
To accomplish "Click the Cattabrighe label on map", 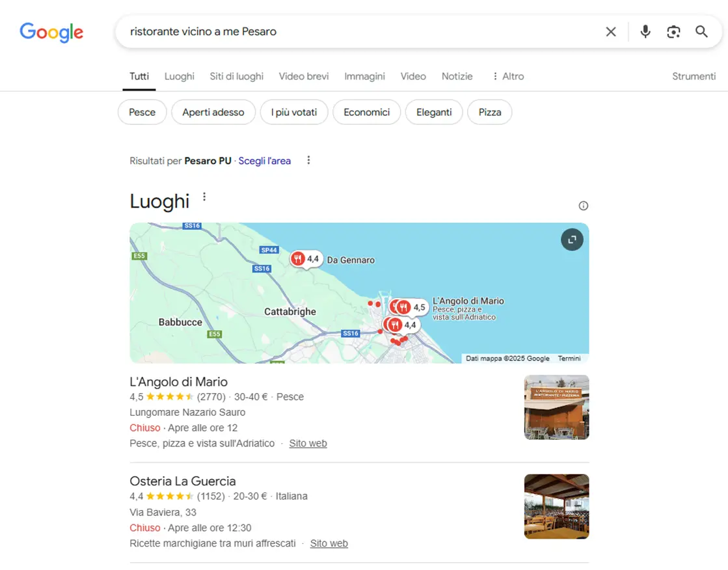I will (x=290, y=312).
